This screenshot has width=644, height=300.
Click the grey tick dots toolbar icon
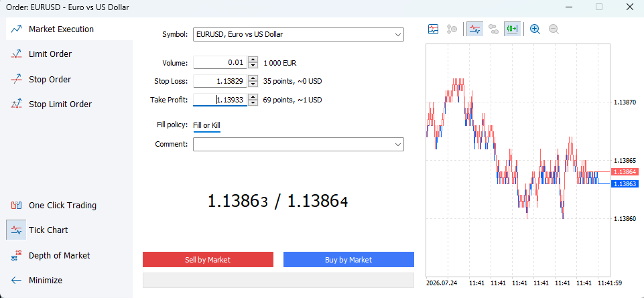point(493,29)
